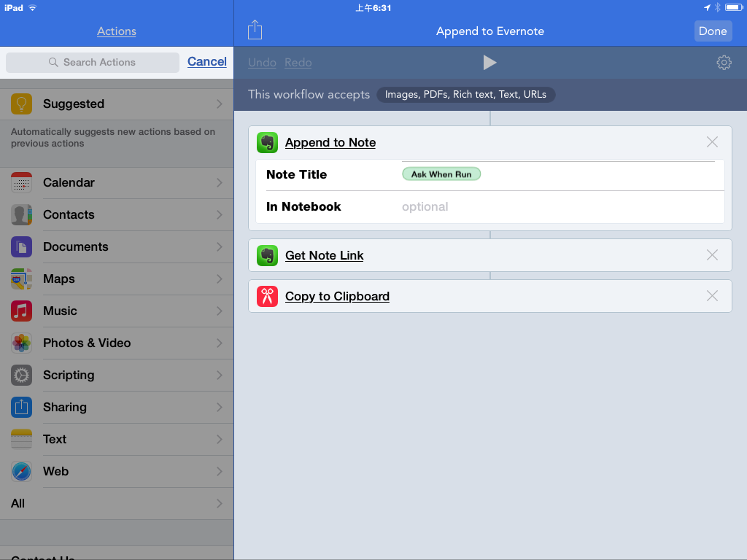Expand Photos & Video chevron
Image resolution: width=747 pixels, height=560 pixels.
(220, 343)
